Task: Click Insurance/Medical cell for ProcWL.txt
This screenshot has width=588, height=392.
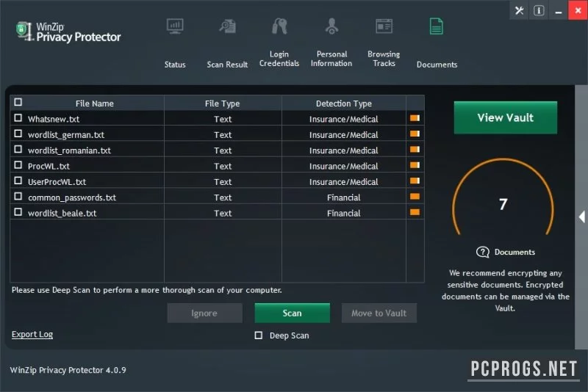Action: point(343,166)
